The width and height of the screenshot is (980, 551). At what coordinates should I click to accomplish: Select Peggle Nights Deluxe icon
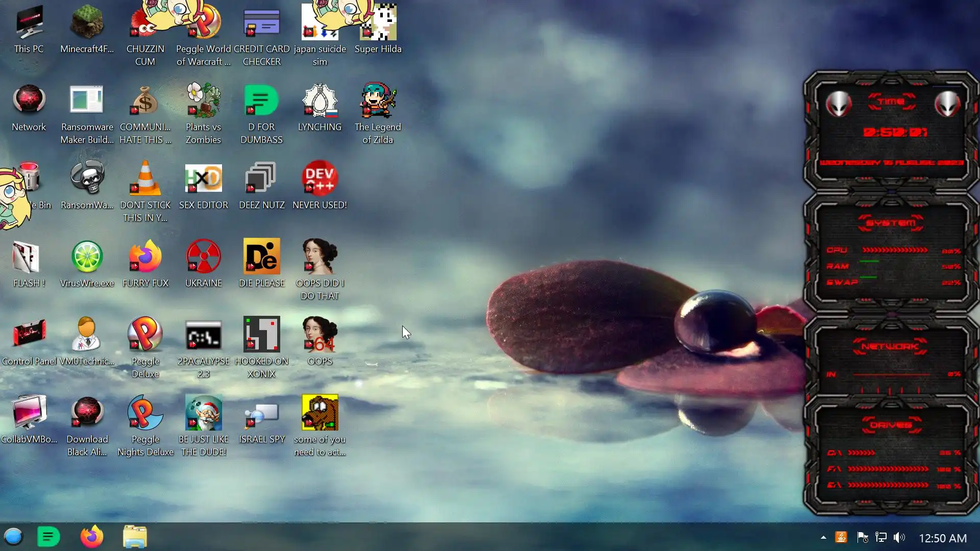point(145,413)
